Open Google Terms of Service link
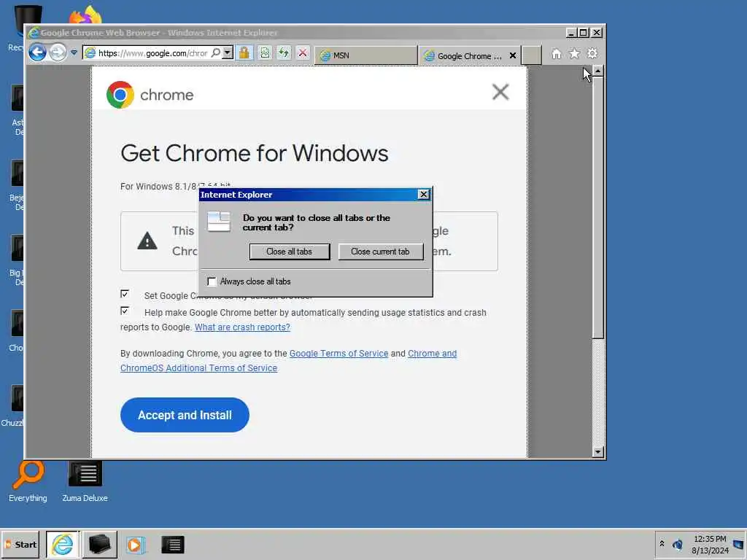Image resolution: width=747 pixels, height=560 pixels. [x=338, y=354]
